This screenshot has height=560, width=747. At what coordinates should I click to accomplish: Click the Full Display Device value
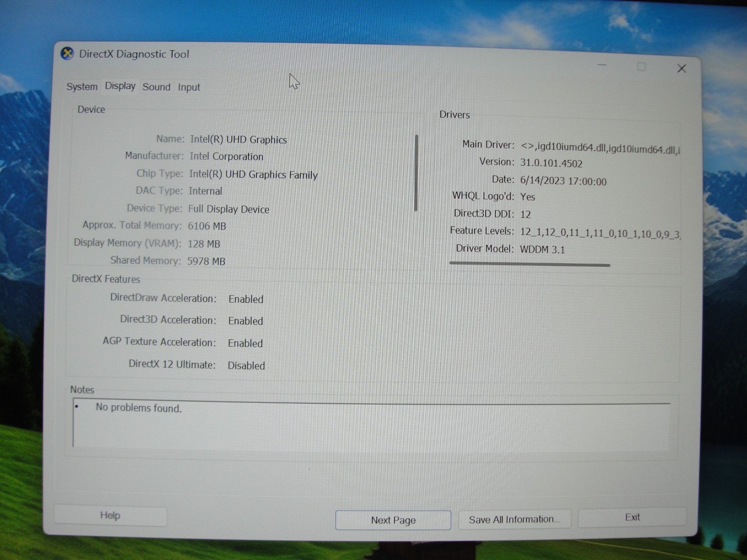(x=229, y=209)
